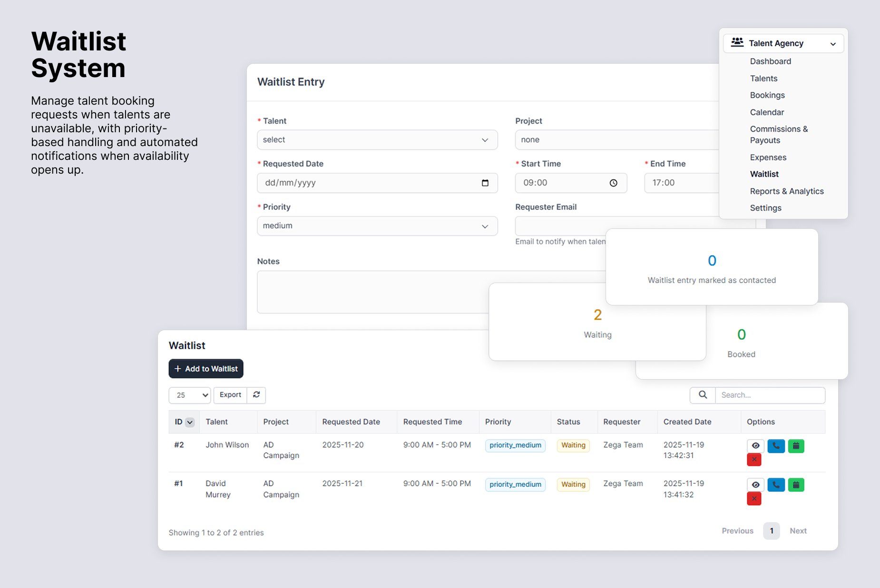Click the contacted count card
Viewport: 880px width, 588px height.
point(712,267)
